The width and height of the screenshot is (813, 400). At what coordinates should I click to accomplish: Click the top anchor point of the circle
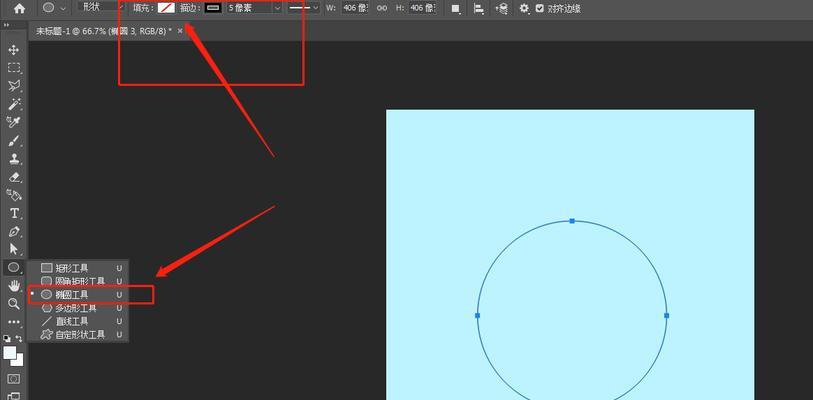click(x=572, y=221)
